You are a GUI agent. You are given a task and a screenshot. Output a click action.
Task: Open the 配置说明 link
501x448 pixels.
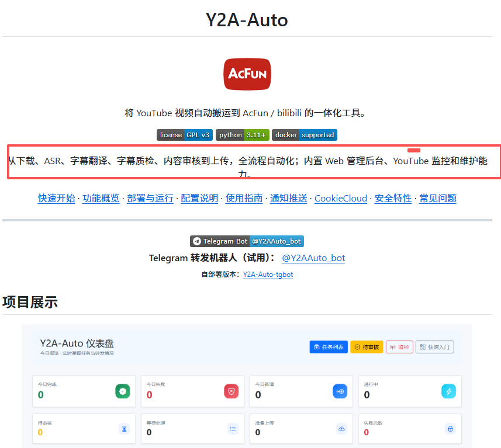pyautogui.click(x=199, y=198)
